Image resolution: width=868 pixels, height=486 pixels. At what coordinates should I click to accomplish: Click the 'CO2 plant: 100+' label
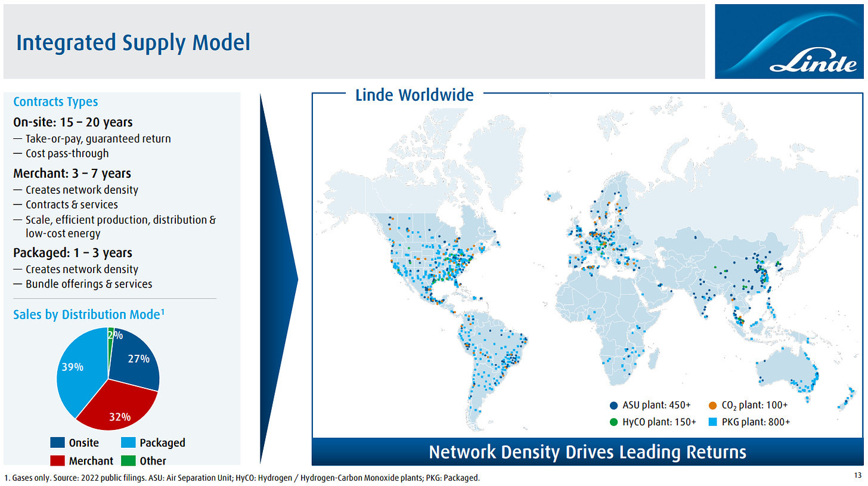pos(754,405)
